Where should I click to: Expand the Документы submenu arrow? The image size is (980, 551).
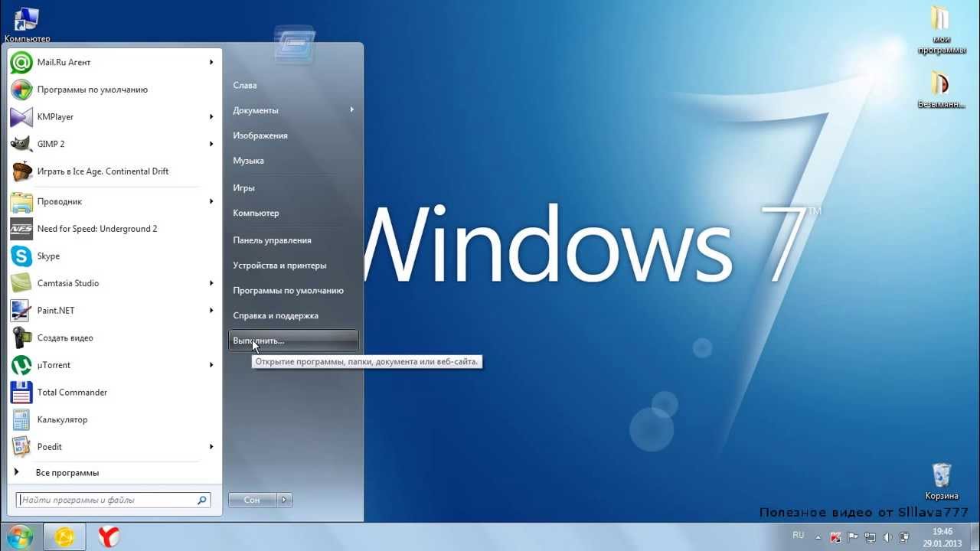pyautogui.click(x=352, y=110)
